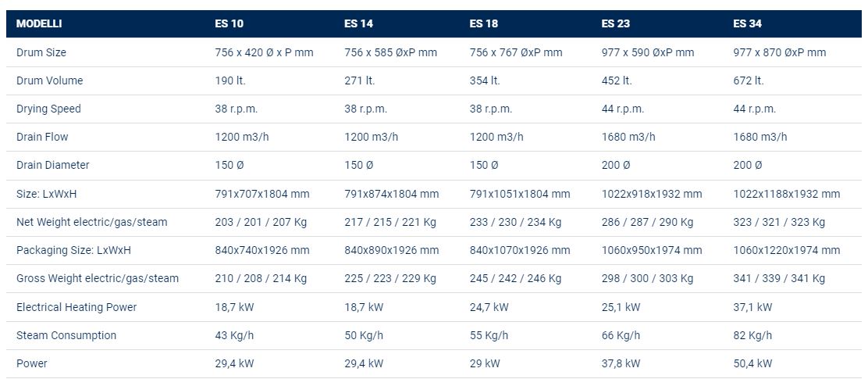The height and width of the screenshot is (379, 868).
Task: Click the Steam Consumption row label
Action: [66, 335]
